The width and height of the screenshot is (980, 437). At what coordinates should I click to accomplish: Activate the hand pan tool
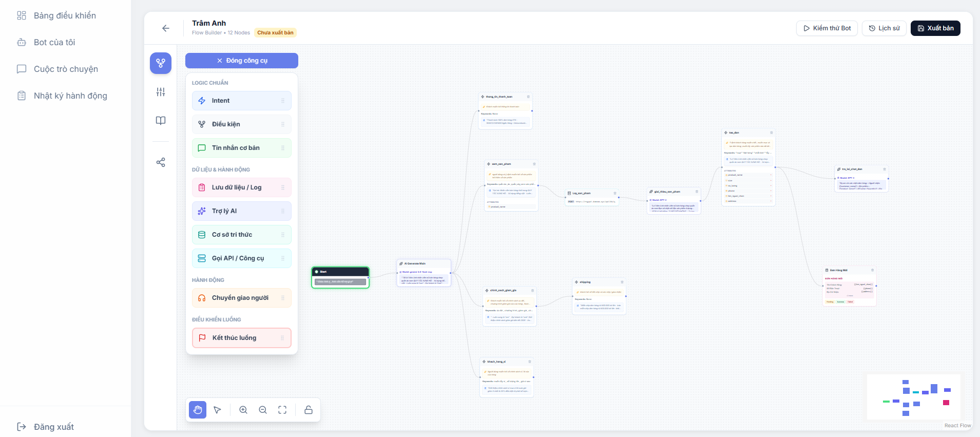pos(198,410)
